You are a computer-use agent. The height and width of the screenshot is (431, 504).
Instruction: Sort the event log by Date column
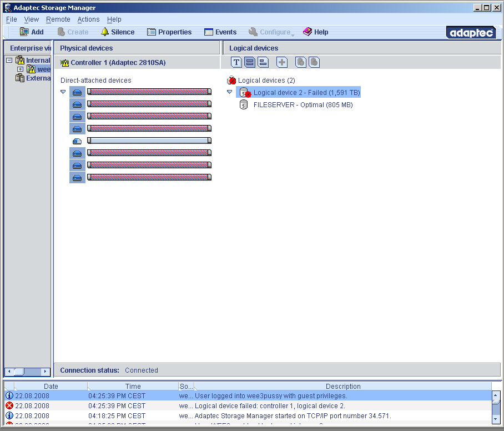pos(51,386)
